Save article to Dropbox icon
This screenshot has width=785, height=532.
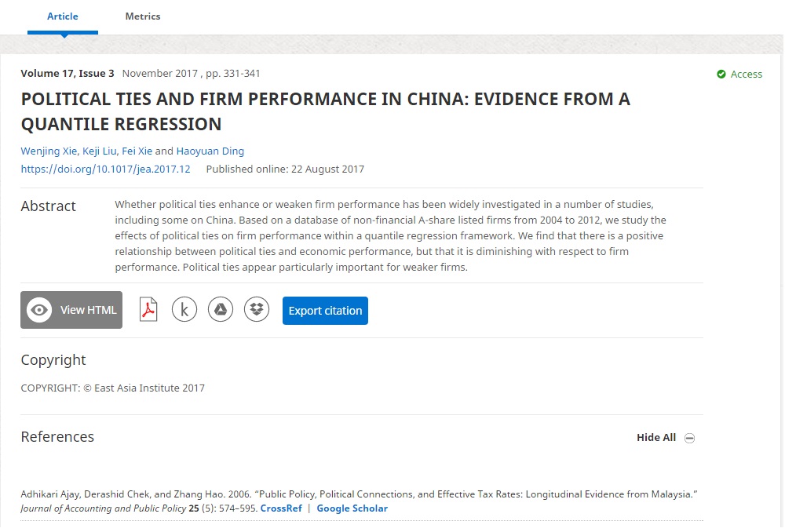pos(257,310)
